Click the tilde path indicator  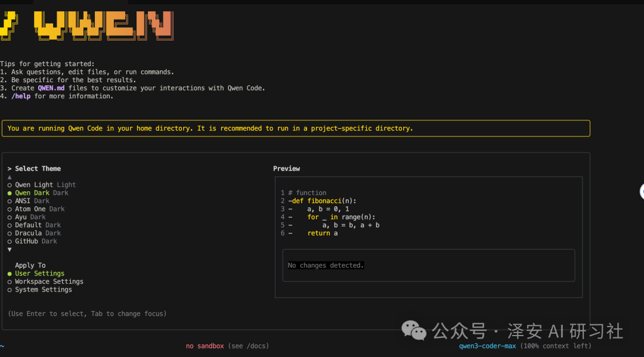coord(2,346)
